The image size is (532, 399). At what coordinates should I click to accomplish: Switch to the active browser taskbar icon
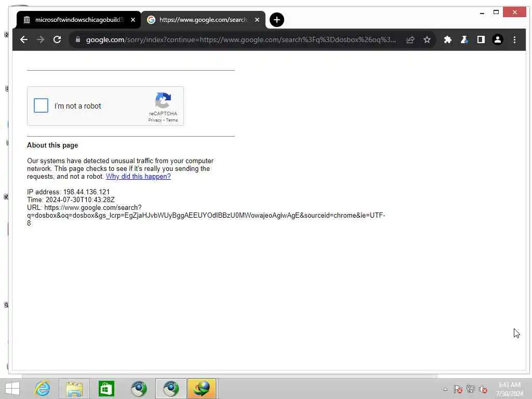(x=171, y=389)
